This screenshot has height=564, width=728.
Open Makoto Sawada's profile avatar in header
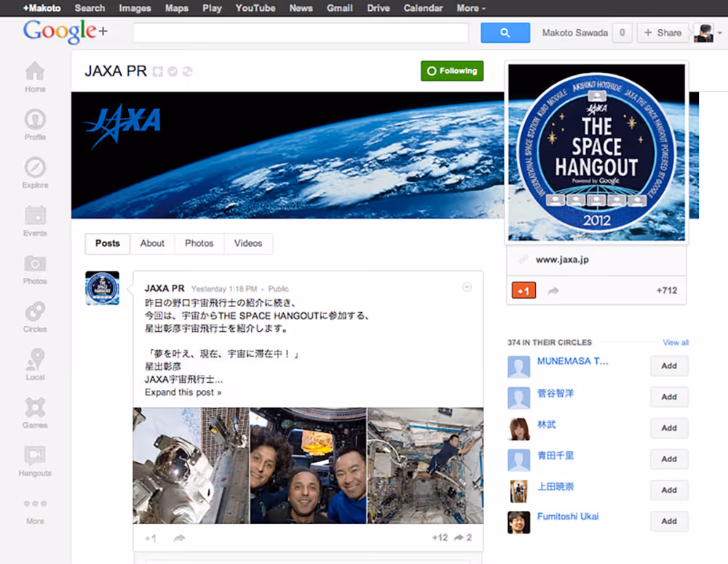703,33
